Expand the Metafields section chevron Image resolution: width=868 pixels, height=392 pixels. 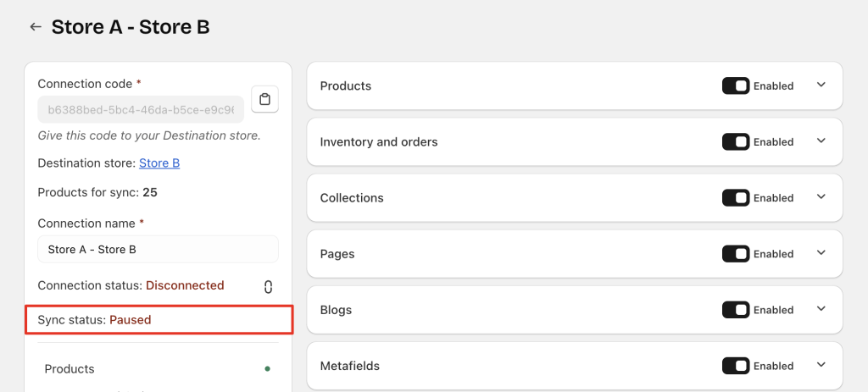[821, 365]
